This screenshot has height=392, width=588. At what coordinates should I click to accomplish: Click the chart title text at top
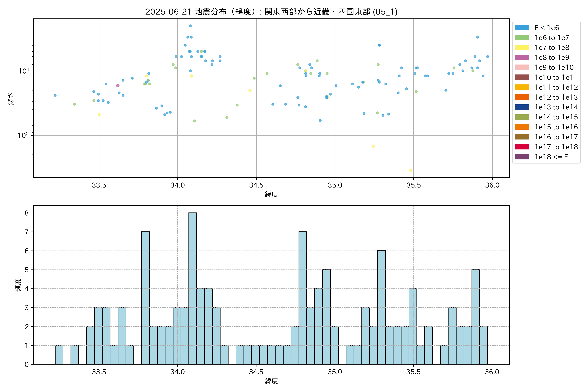[x=271, y=12]
